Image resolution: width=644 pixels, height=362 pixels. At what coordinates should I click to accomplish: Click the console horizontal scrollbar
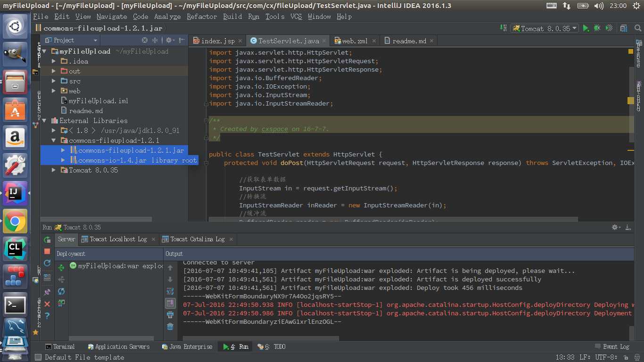click(261, 338)
